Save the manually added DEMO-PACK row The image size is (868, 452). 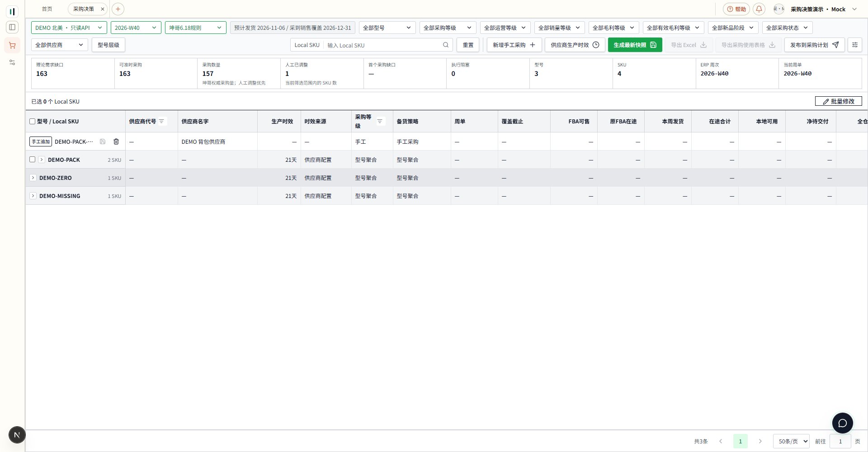[103, 141]
